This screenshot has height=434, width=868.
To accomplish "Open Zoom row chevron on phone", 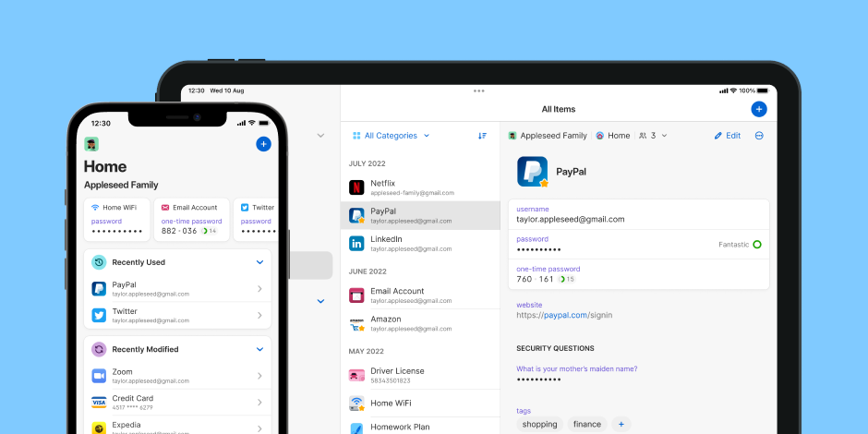I will point(259,376).
